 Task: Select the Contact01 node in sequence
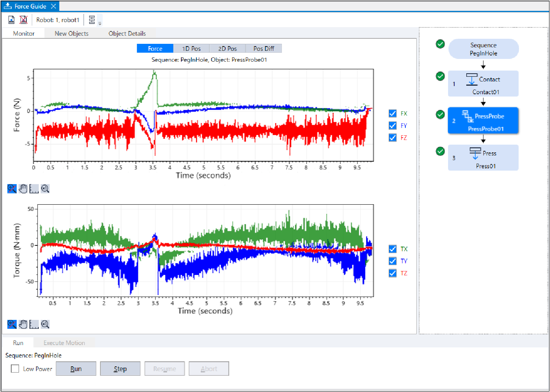(x=483, y=84)
